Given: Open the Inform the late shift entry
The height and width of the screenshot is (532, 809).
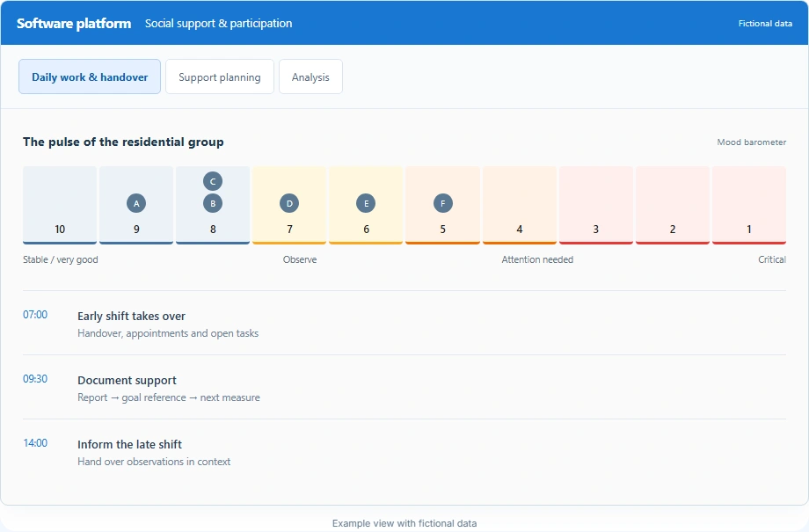Looking at the screenshot, I should pos(404,452).
